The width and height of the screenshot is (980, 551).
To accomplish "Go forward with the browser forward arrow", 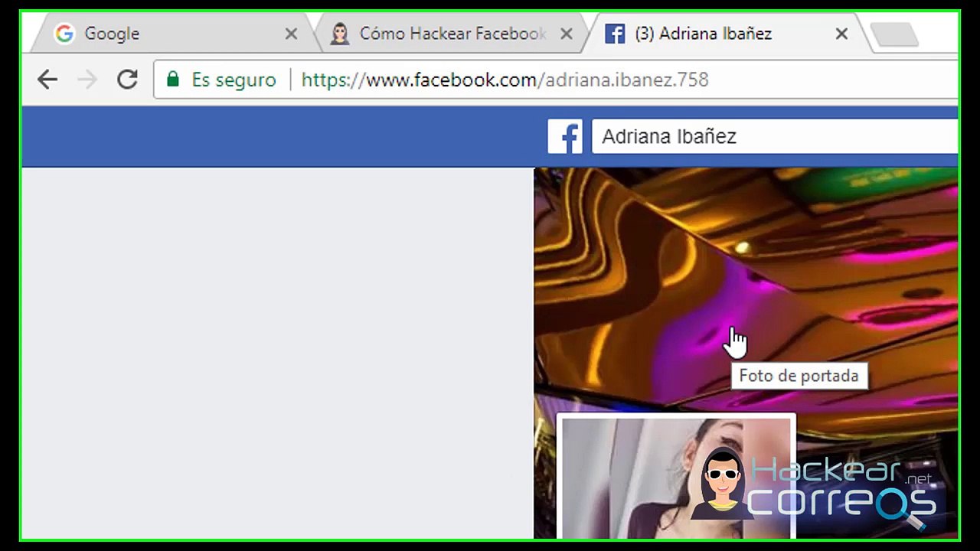I will [87, 80].
